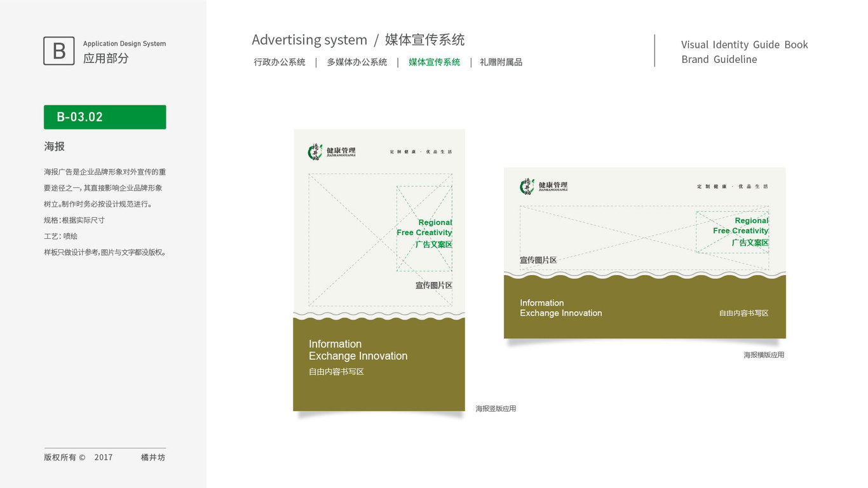868x488 pixels.
Task: Click the Application Design System label
Action: (125, 44)
